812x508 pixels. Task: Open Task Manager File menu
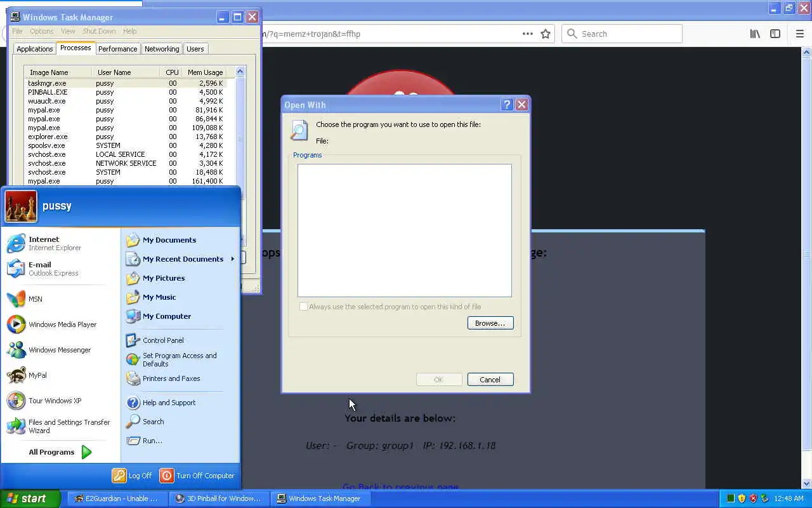pyautogui.click(x=17, y=31)
